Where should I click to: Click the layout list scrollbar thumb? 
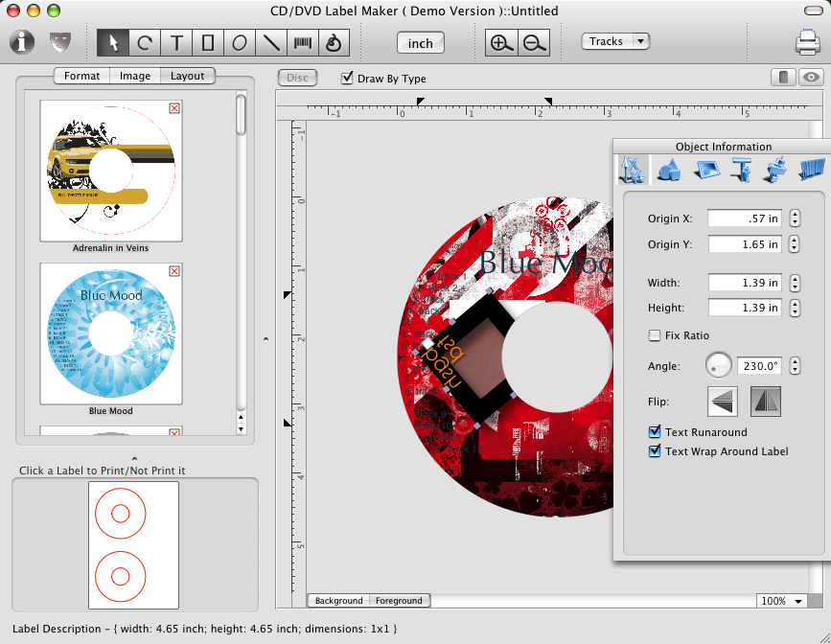242,114
